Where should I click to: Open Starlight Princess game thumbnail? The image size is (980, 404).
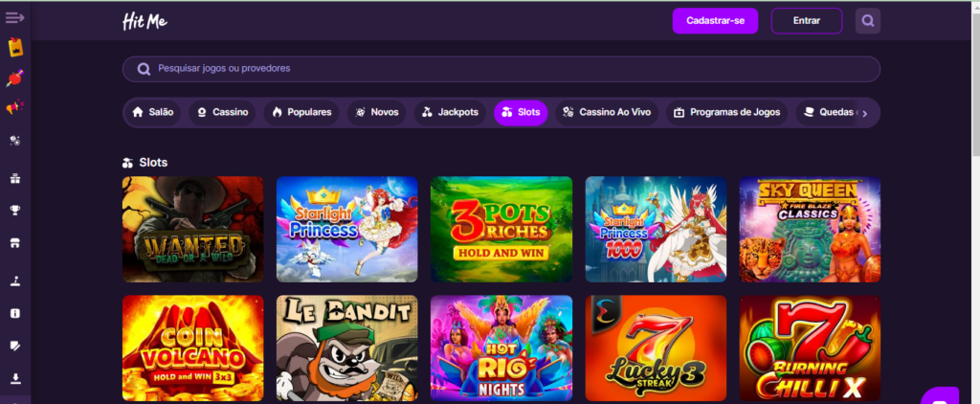(x=346, y=230)
